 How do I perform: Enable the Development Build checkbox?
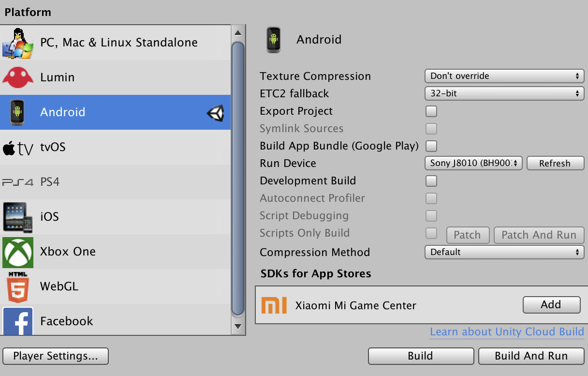point(431,181)
